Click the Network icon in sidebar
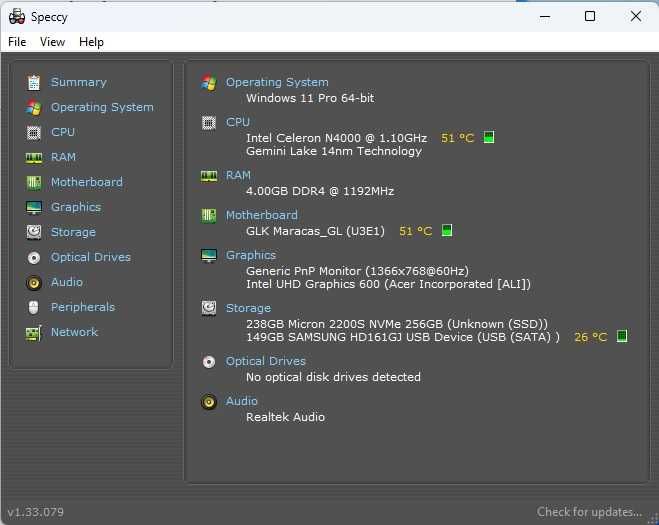 click(x=34, y=332)
